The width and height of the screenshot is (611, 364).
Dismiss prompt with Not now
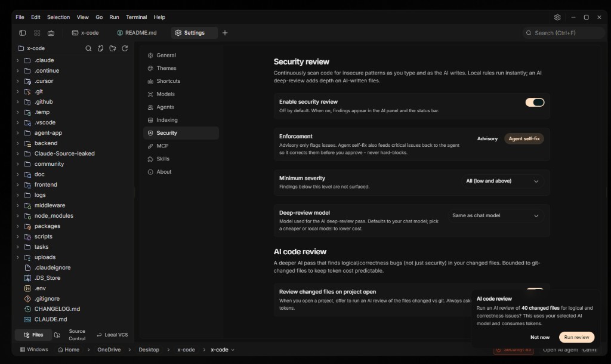(x=539, y=337)
